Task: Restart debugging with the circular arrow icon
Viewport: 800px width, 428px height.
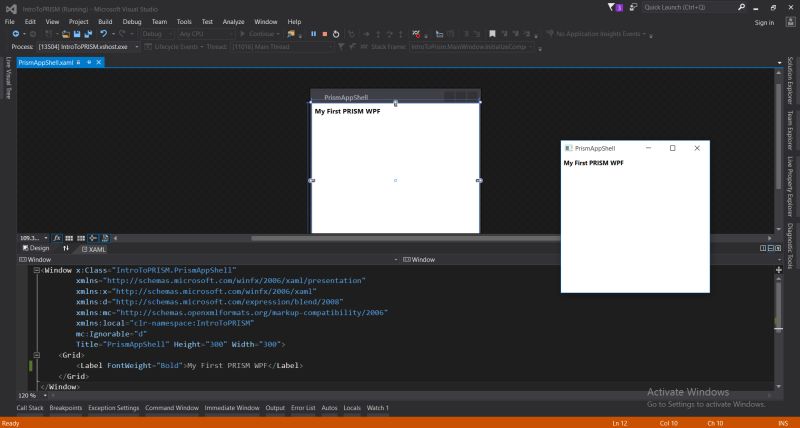Action: coord(335,34)
